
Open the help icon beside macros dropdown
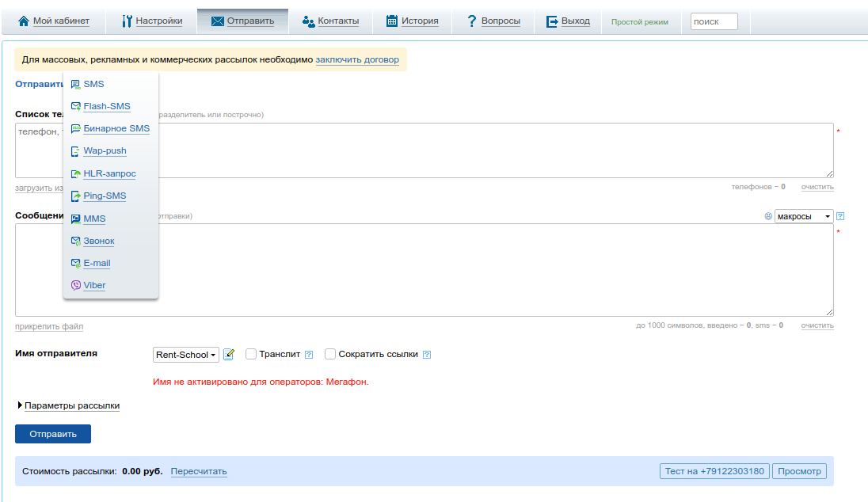point(840,216)
